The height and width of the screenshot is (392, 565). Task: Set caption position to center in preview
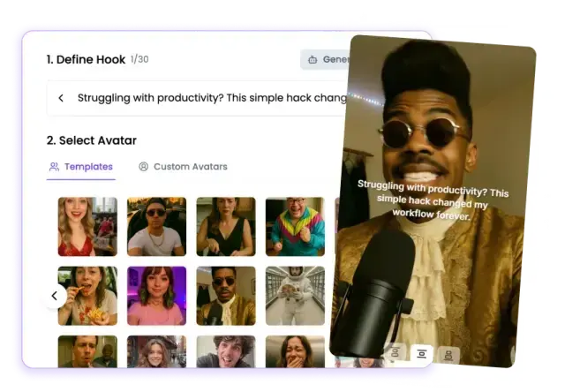(422, 353)
